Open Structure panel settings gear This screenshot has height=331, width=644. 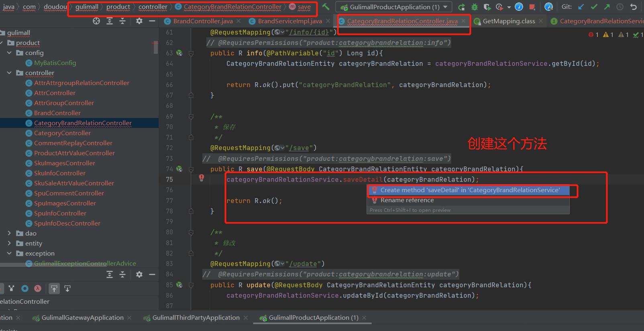coord(139,274)
